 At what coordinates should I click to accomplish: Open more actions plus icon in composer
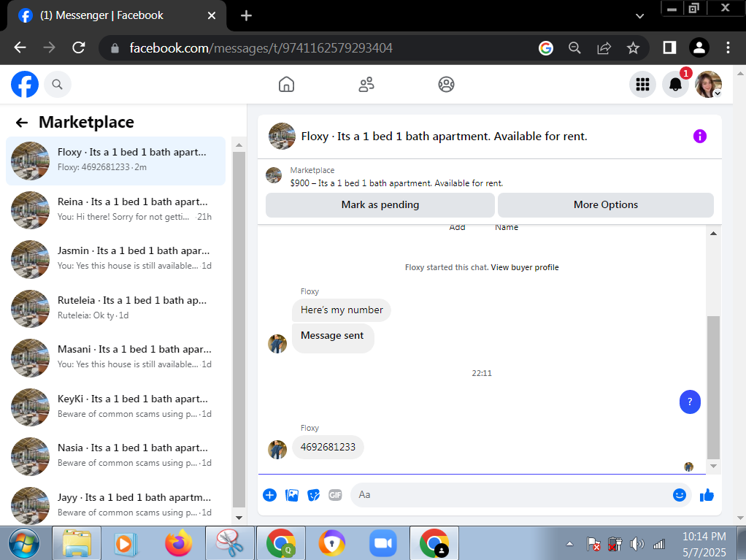point(270,495)
